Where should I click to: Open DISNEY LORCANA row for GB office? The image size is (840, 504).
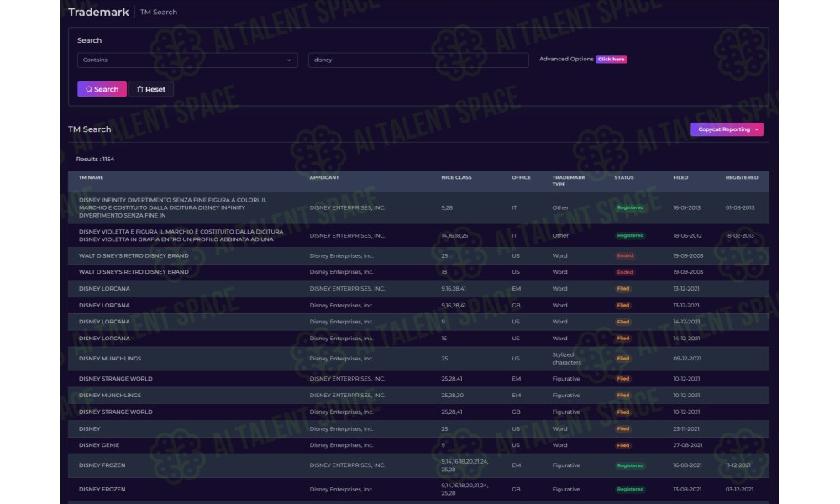pyautogui.click(x=418, y=305)
